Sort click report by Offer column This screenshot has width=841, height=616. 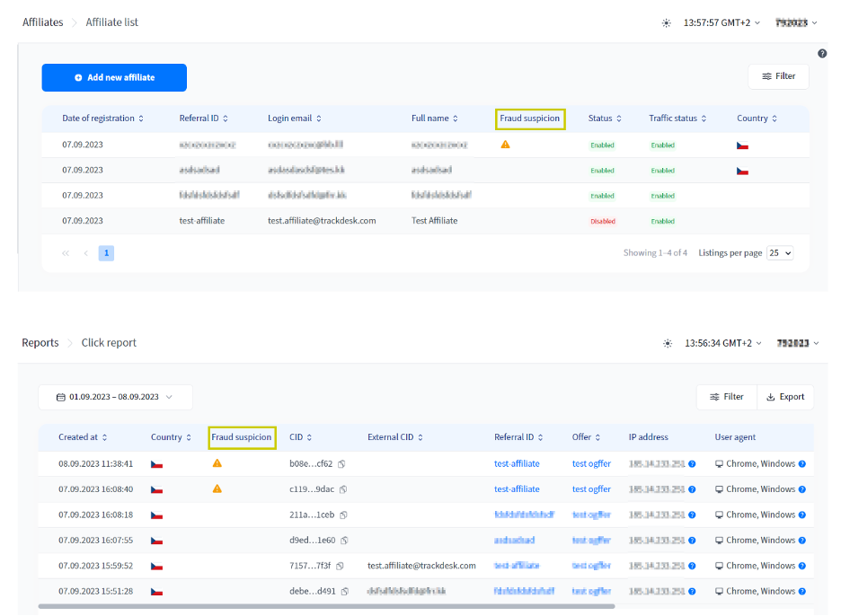[x=586, y=437]
